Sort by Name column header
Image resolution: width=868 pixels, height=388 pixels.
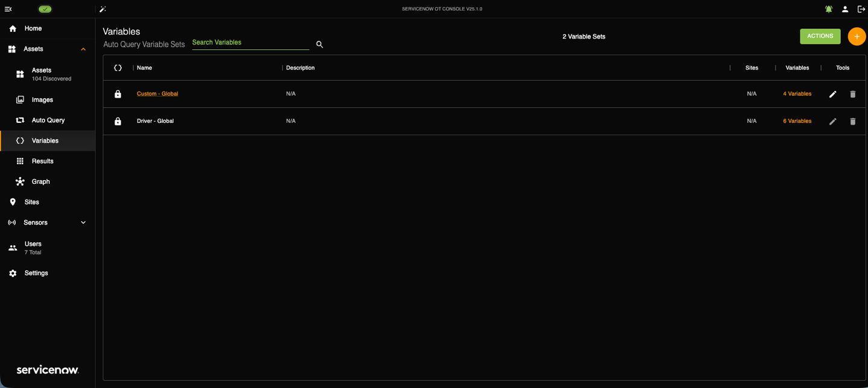[x=144, y=68]
